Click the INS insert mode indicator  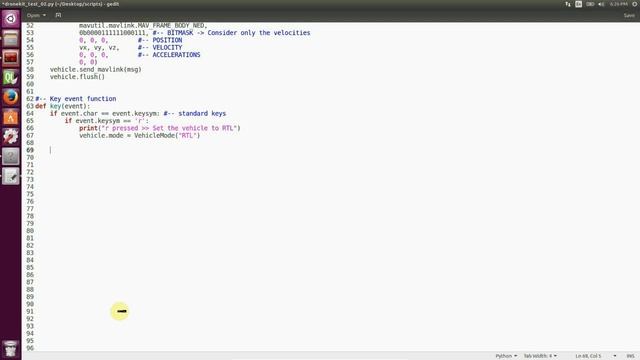pos(630,356)
